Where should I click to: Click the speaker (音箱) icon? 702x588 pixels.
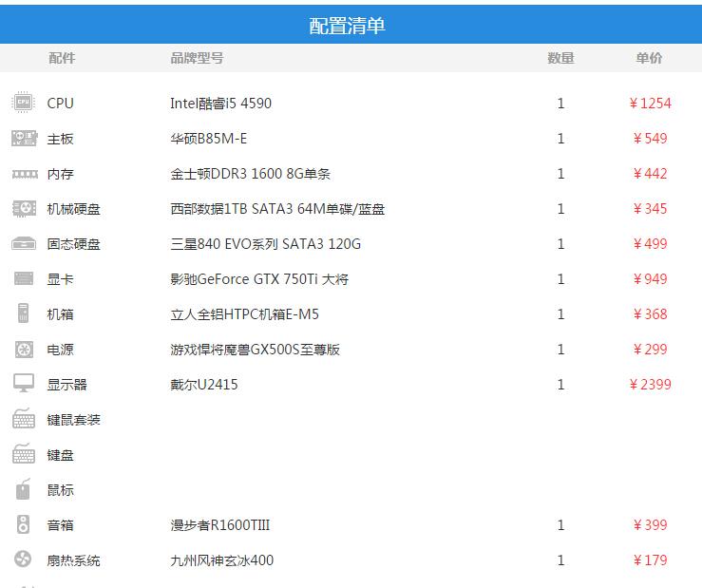24,524
